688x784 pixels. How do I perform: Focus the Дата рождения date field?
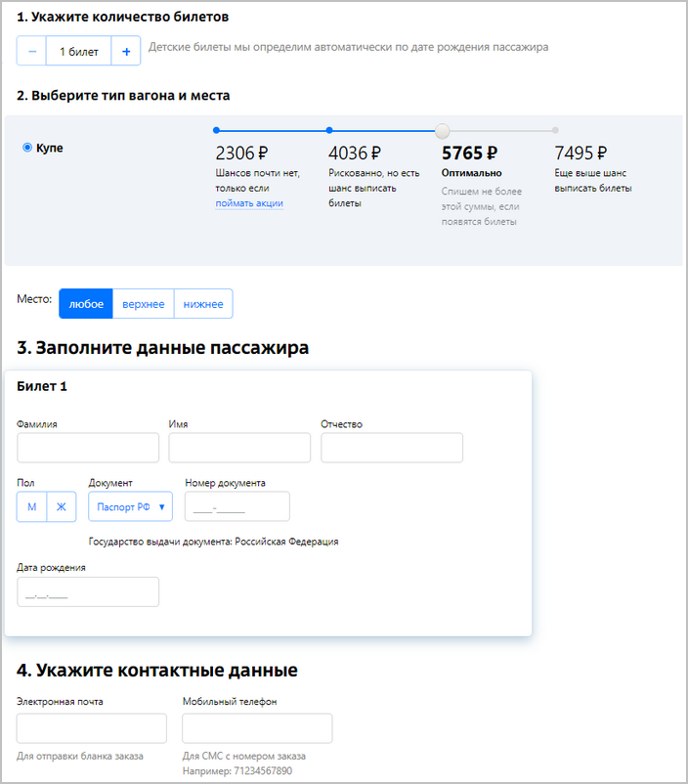(x=88, y=592)
